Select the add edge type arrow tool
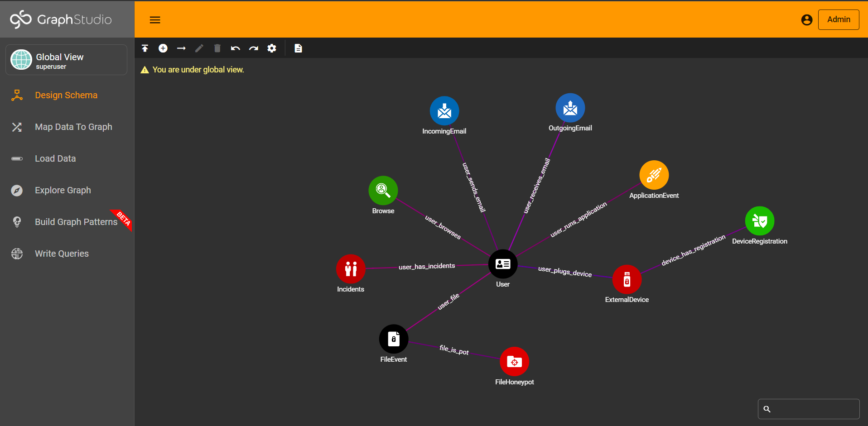868x426 pixels. tap(181, 48)
